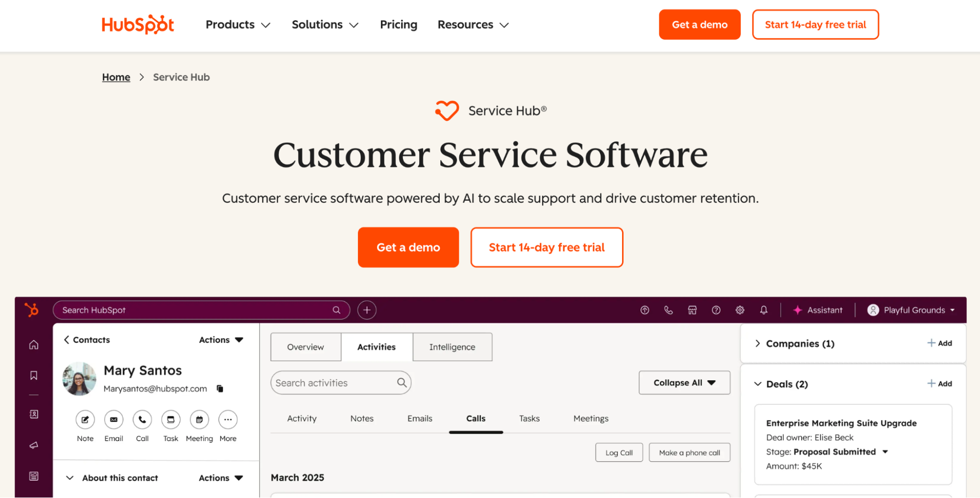
Task: Click the Service Hub heart icon
Action: (447, 110)
